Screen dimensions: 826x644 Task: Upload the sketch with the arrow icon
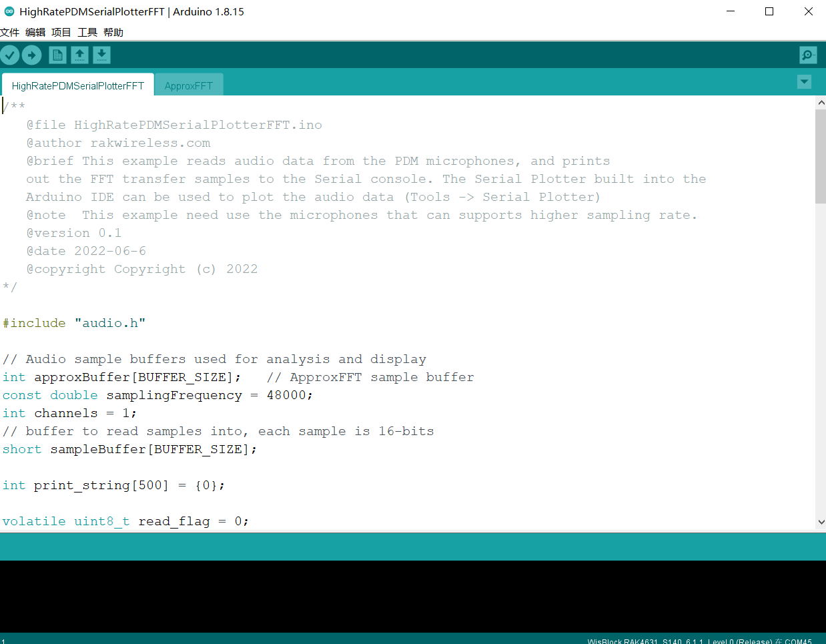click(32, 55)
